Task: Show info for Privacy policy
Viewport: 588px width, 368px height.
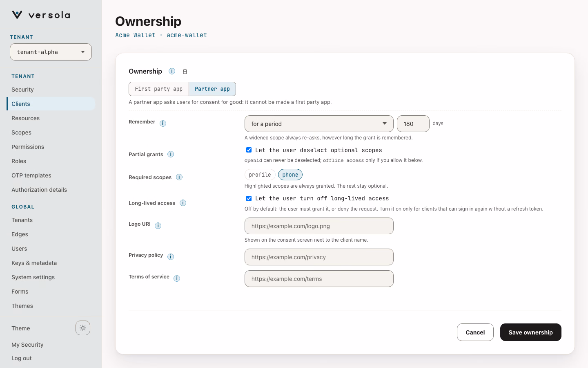Action: coord(171,257)
